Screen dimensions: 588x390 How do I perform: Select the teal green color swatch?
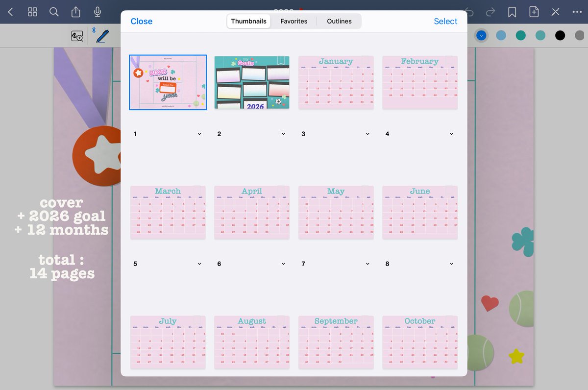coord(520,35)
